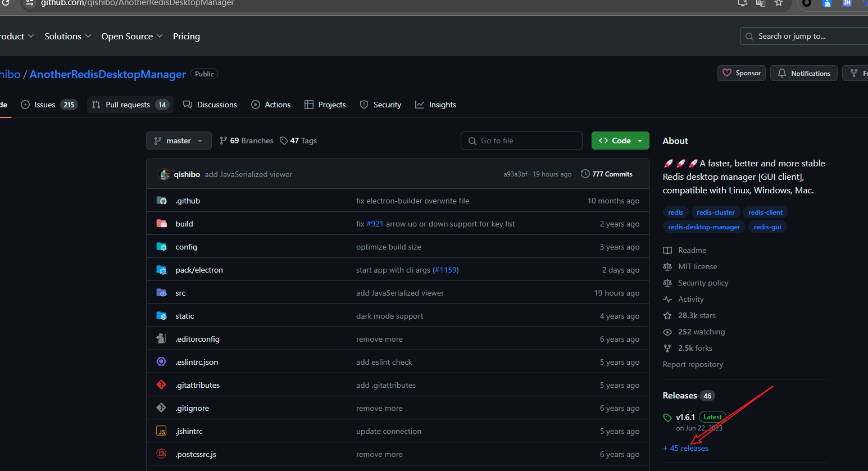
Task: Click the fork icon beside 2.5k forks
Action: pos(667,348)
